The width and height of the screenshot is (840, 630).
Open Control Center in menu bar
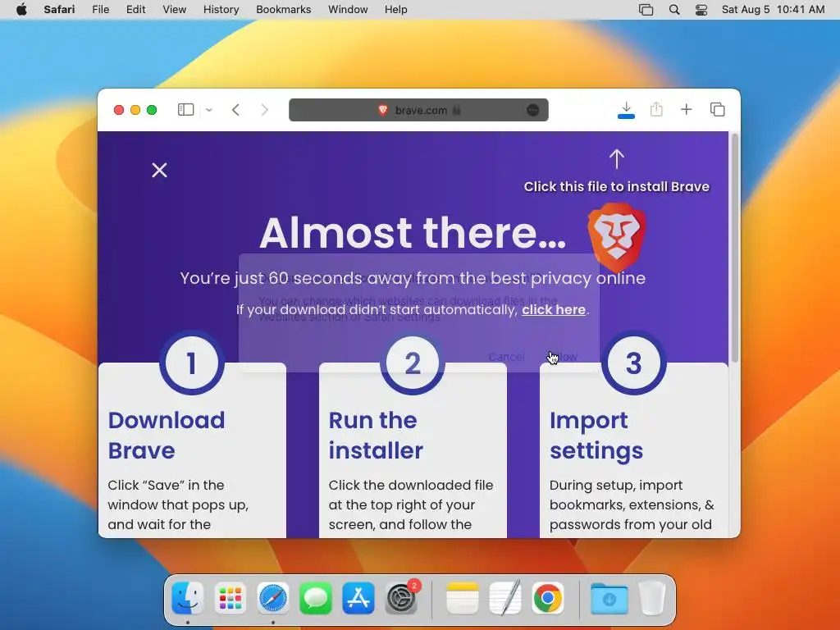701,10
